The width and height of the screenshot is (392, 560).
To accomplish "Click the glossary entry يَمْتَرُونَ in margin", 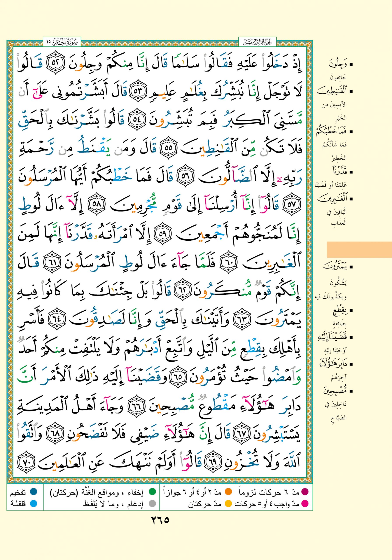I will [335, 267].
